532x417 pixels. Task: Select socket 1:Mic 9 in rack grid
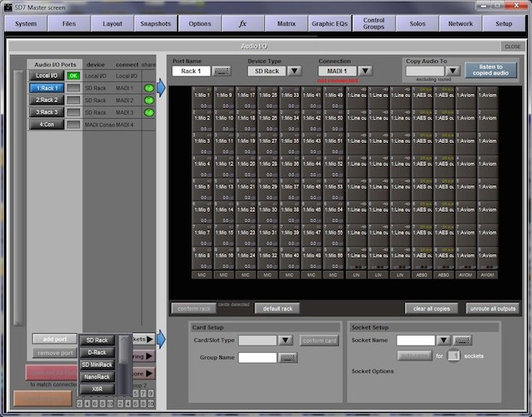pos(224,98)
